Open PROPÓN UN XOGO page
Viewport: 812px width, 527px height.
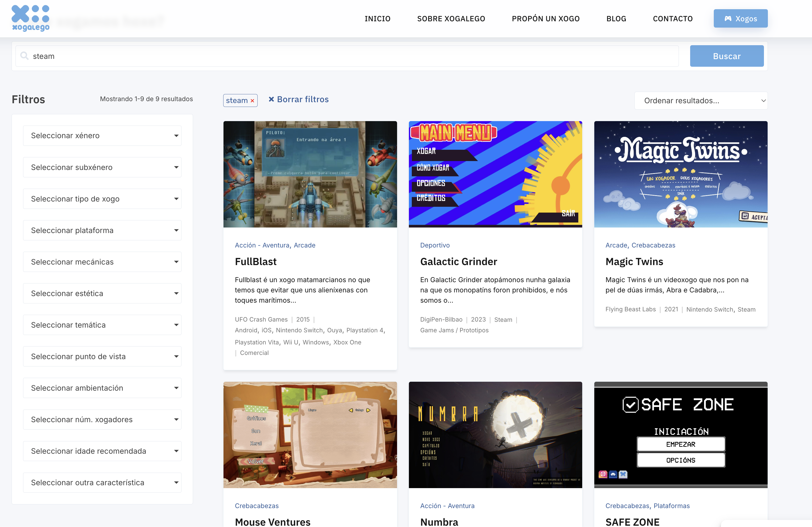545,18
